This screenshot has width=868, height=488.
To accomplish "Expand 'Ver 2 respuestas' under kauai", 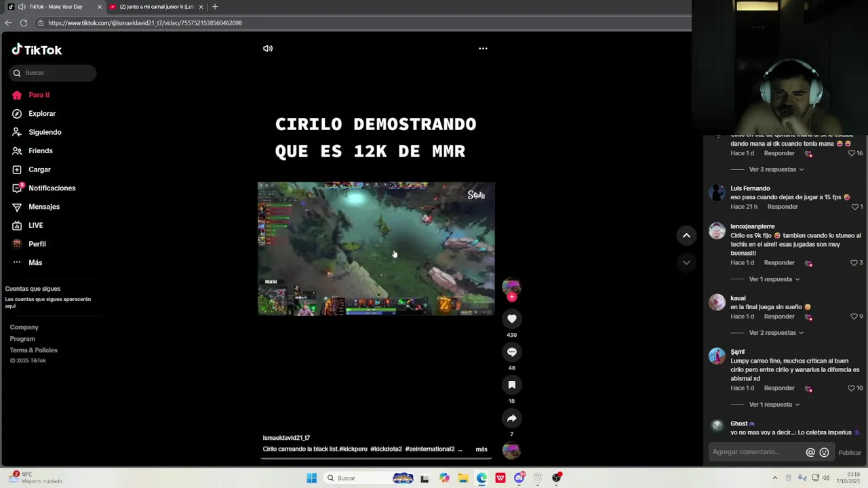I will [776, 333].
